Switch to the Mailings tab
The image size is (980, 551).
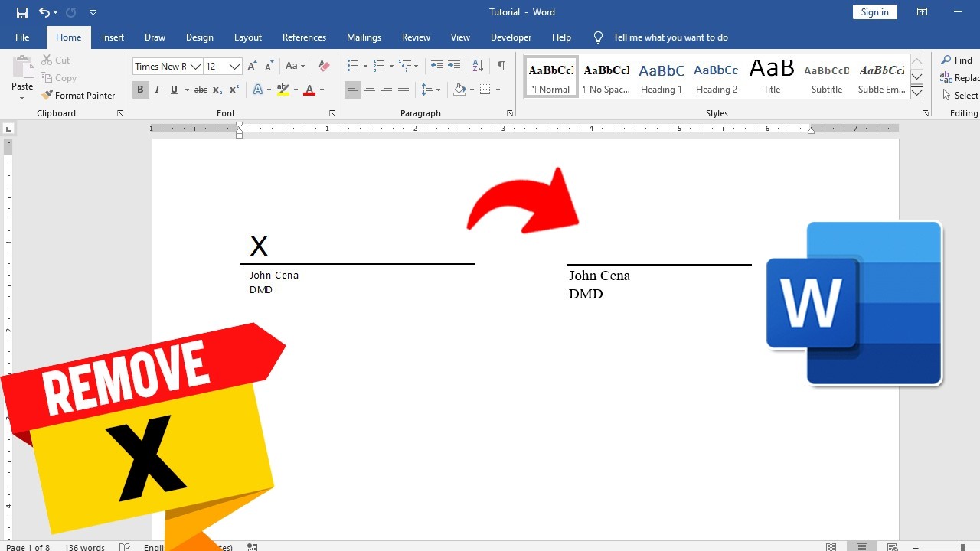tap(364, 37)
